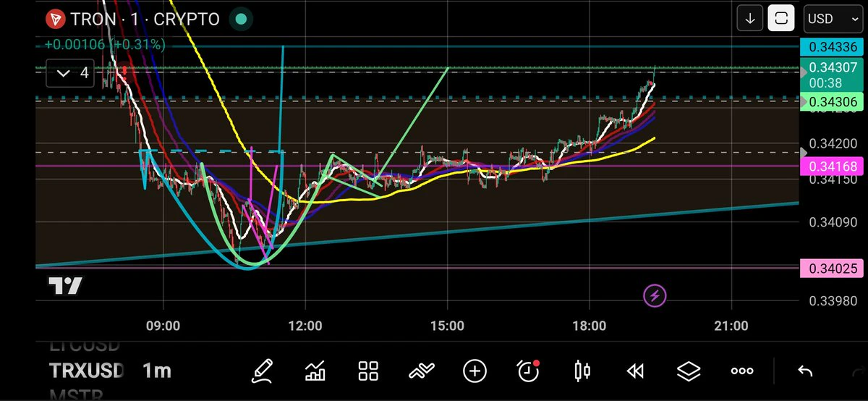Screen dimensions: 868x401
Task: Open the object tree layers icon
Action: 689,371
